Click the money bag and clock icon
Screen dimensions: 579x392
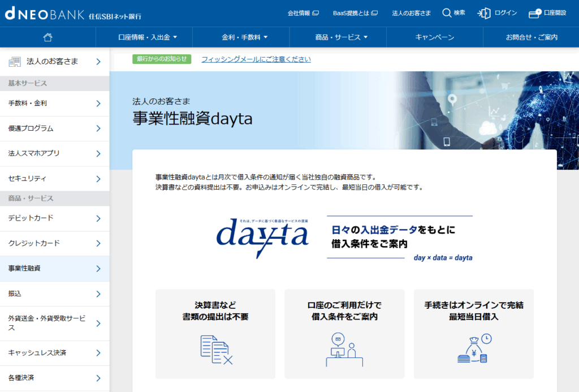click(474, 348)
